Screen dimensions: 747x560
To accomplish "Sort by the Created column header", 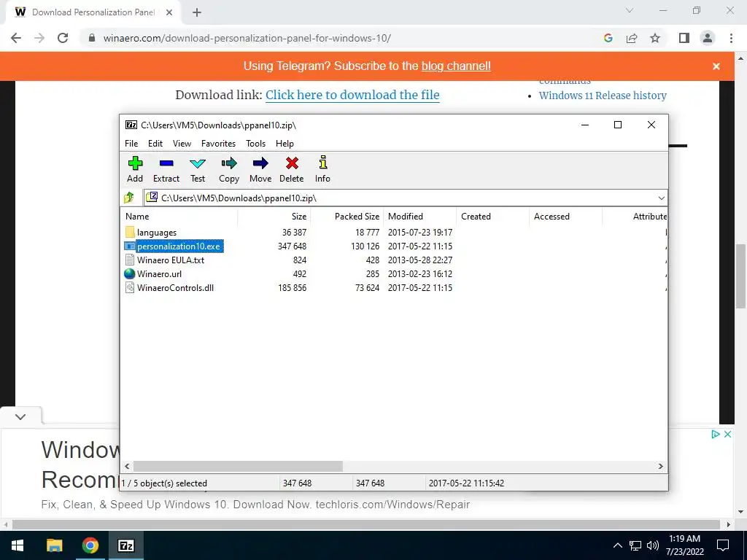I will click(x=492, y=216).
